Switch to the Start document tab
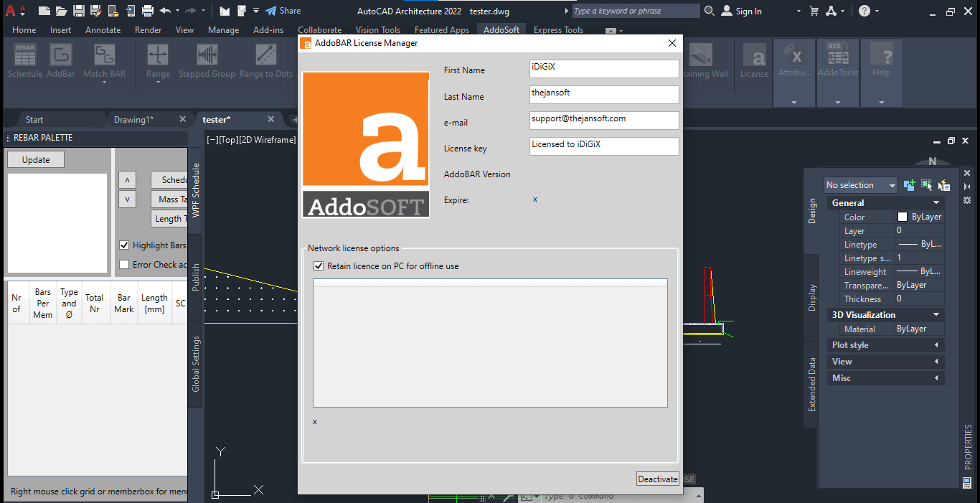Image resolution: width=980 pixels, height=503 pixels. 34,120
